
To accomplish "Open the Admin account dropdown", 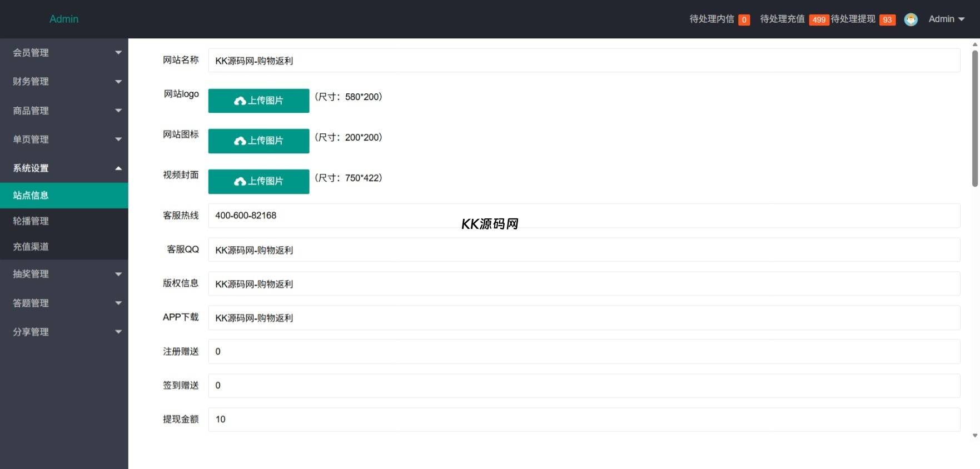I will 946,19.
